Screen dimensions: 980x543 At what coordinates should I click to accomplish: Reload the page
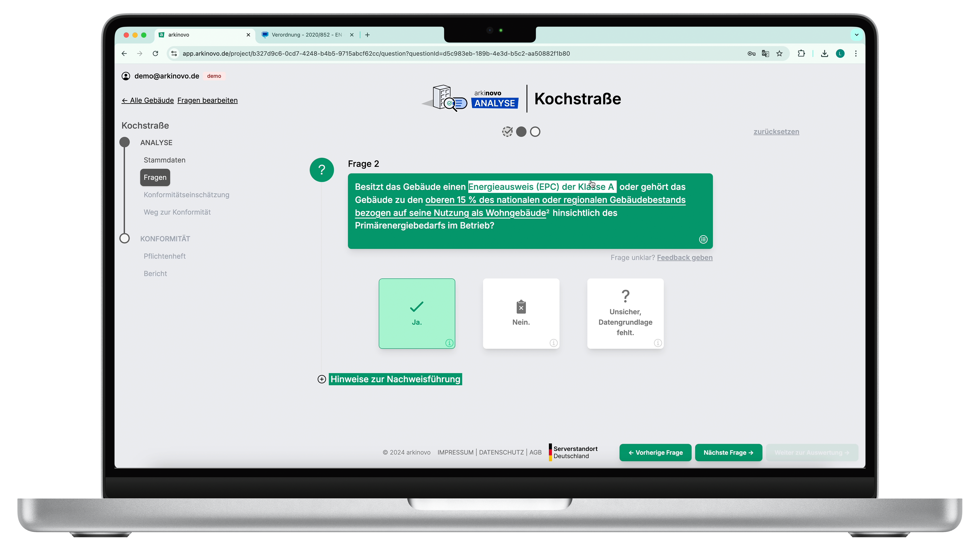[155, 54]
